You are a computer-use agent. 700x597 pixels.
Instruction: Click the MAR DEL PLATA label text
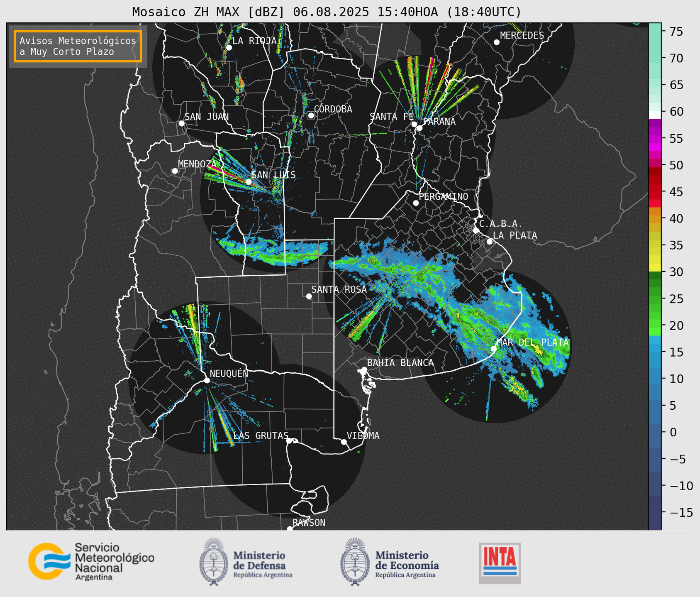coord(533,342)
